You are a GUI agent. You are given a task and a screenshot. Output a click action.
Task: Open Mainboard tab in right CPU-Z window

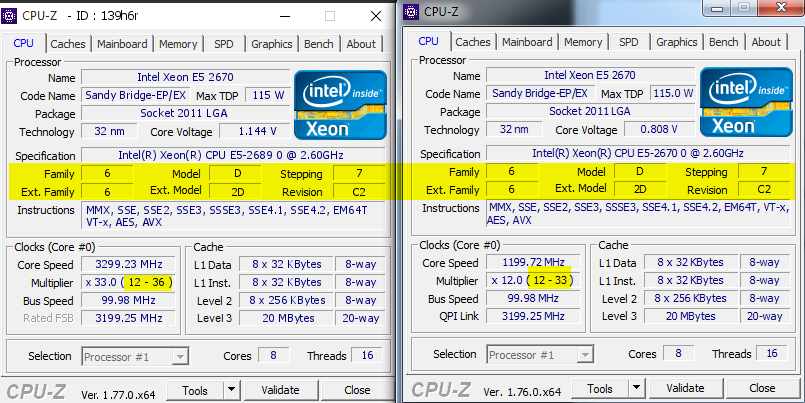[527, 42]
